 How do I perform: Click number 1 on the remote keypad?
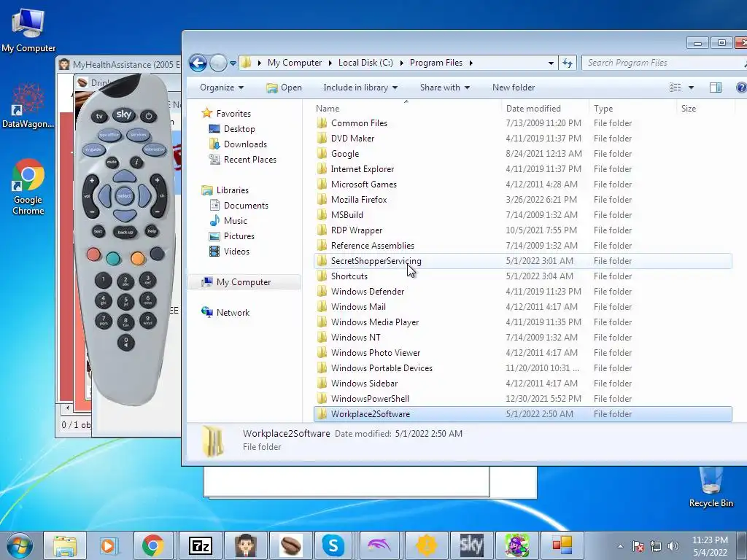pos(104,281)
